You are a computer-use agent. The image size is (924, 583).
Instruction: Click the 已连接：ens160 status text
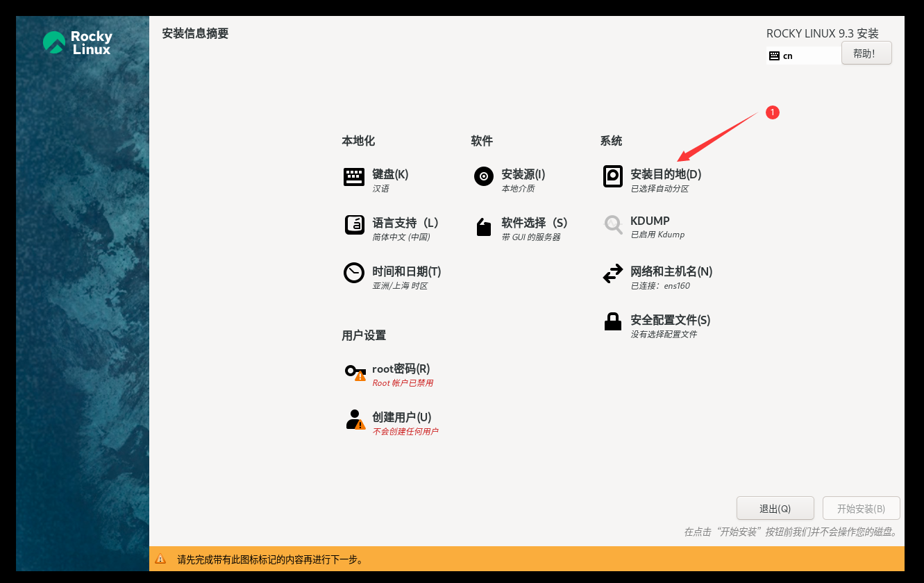660,286
